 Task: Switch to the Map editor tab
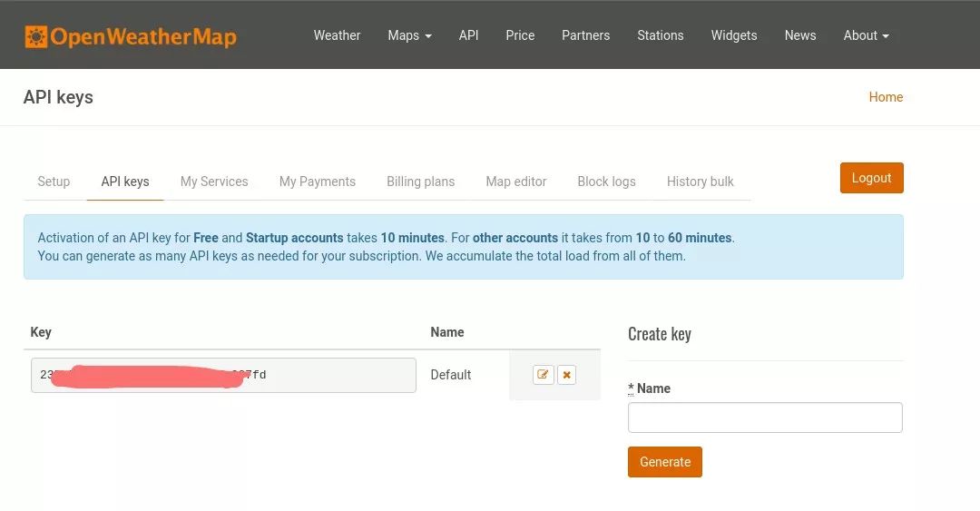click(516, 182)
